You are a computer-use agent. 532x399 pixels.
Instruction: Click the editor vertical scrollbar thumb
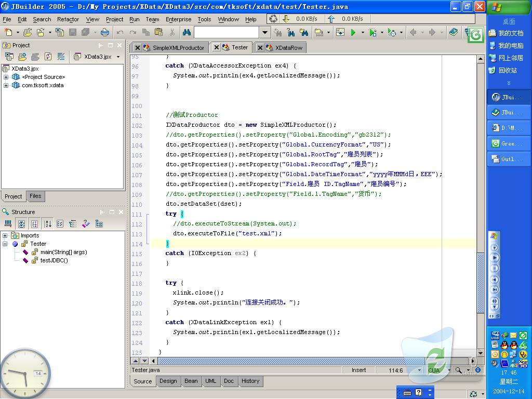(x=481, y=283)
